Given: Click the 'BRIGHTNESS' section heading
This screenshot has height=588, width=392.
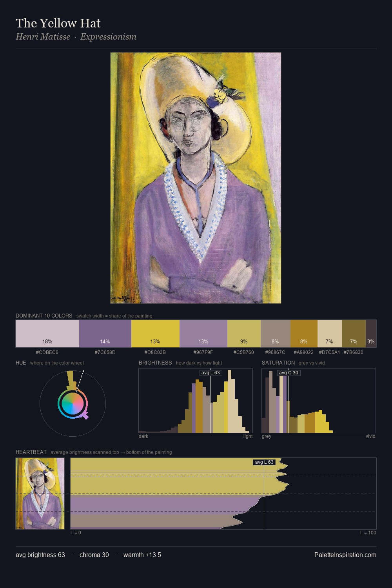Looking at the screenshot, I should tap(155, 363).
